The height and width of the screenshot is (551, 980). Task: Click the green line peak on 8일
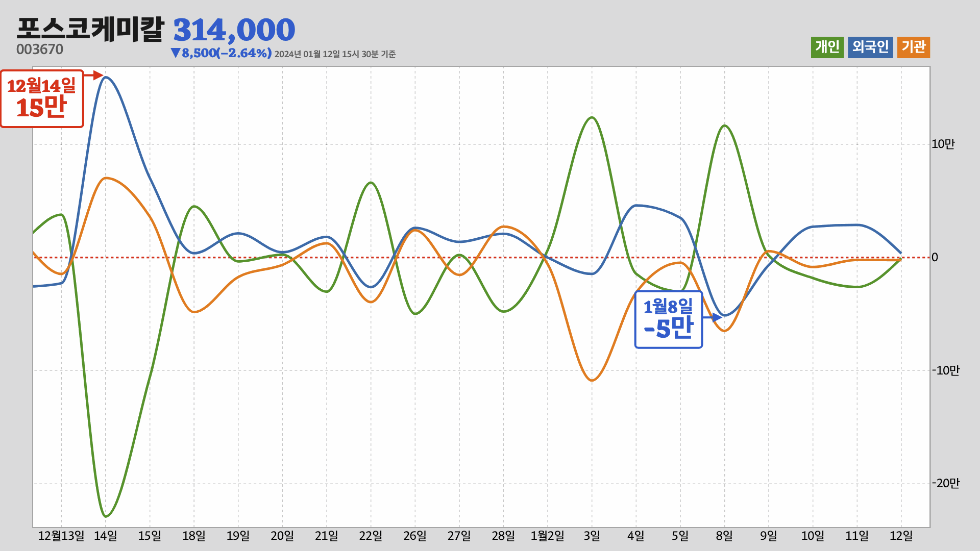point(725,126)
